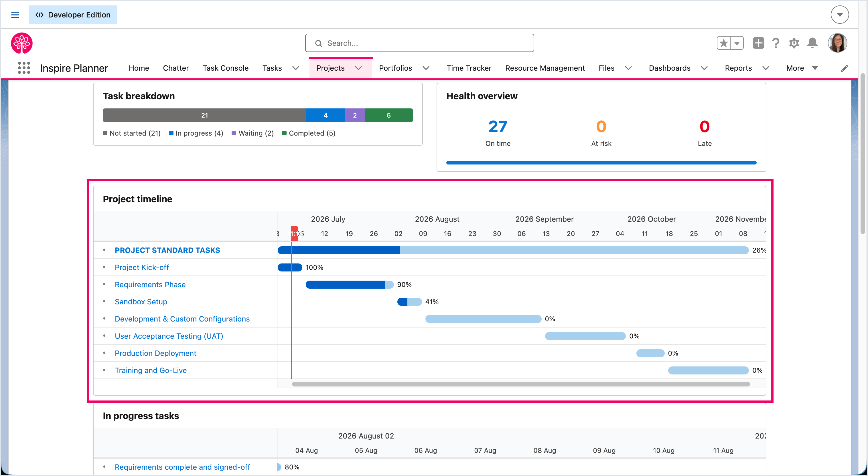Image resolution: width=868 pixels, height=476 pixels.
Task: Click the 27 On time count
Action: pyautogui.click(x=498, y=126)
